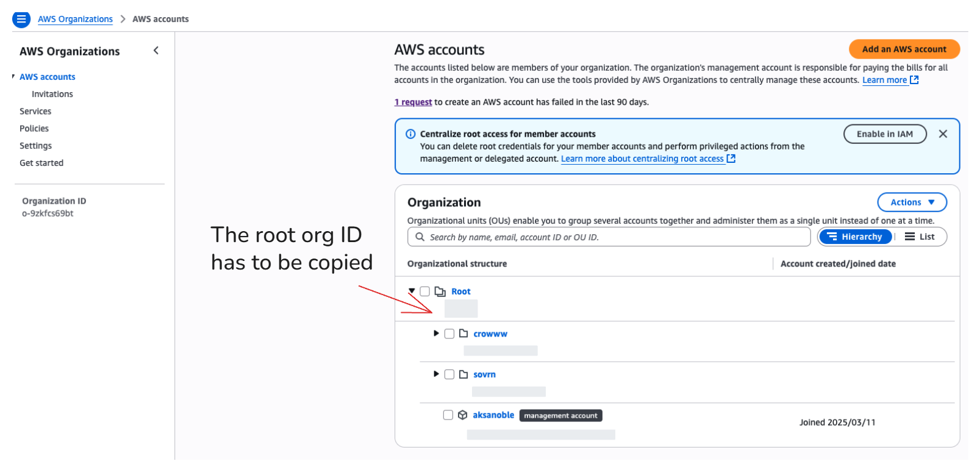The image size is (980, 472).
Task: Select the crowww checkbox
Action: tap(449, 334)
